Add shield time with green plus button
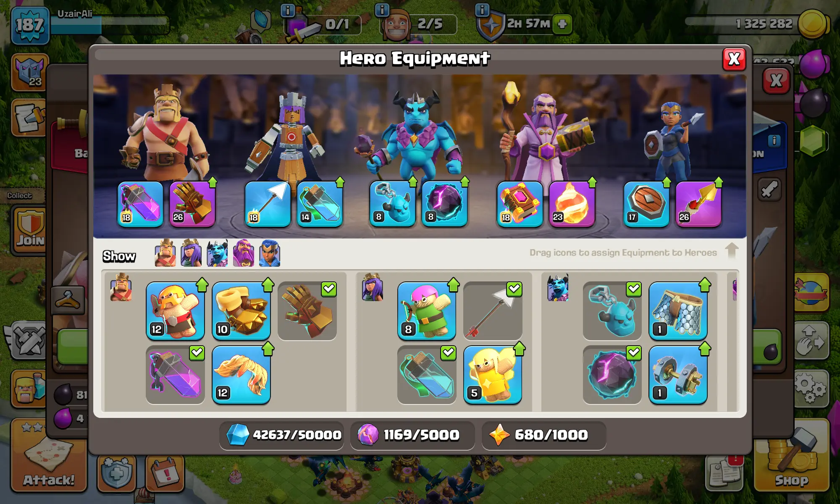840x504 pixels. 562,24
